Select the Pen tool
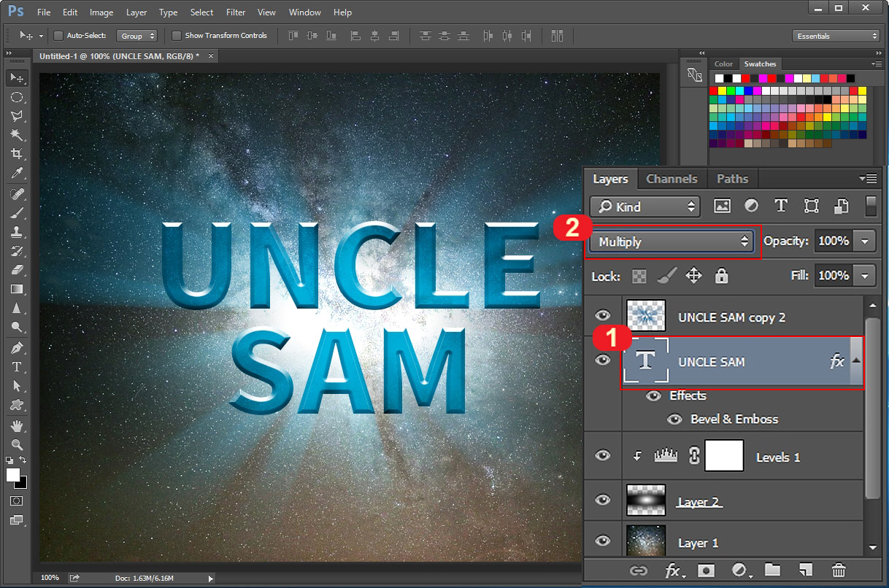Screen dimensions: 889x588 click(x=17, y=348)
